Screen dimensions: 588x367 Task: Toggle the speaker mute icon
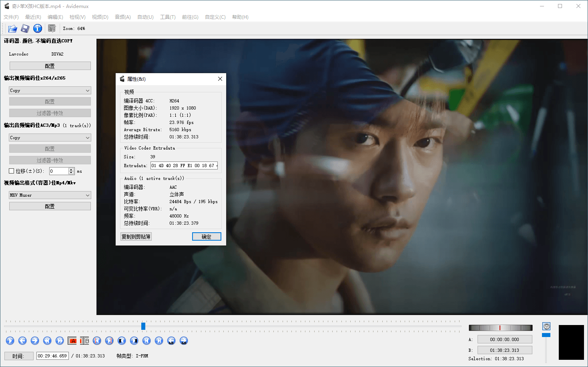(x=546, y=326)
